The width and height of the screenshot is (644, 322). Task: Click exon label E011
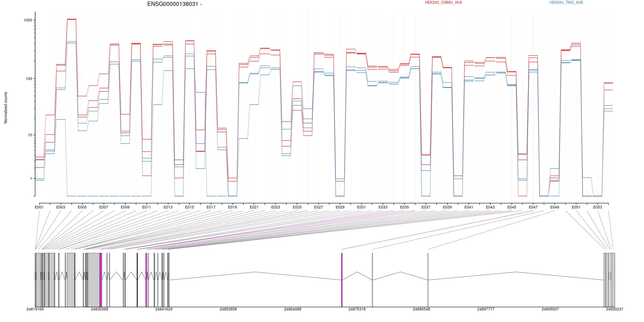(147, 207)
